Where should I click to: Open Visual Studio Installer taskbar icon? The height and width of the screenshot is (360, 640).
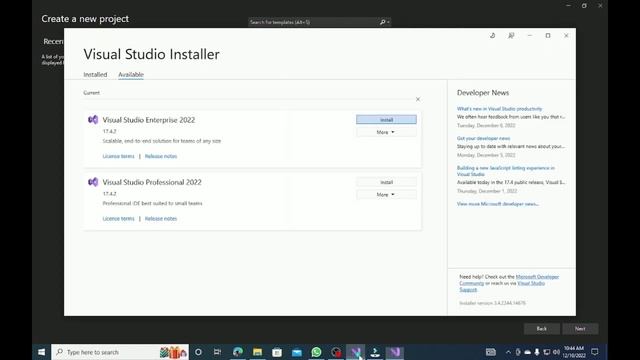pyautogui.click(x=375, y=352)
